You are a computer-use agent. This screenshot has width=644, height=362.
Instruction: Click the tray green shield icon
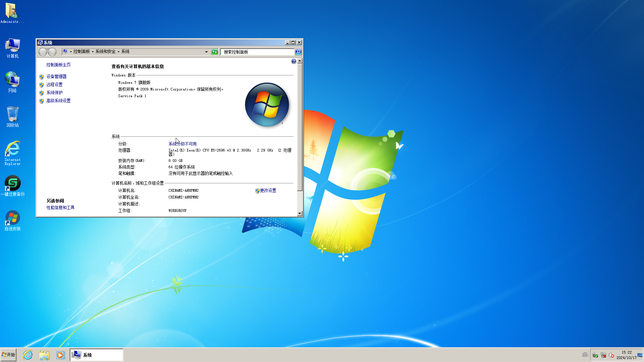(595, 355)
